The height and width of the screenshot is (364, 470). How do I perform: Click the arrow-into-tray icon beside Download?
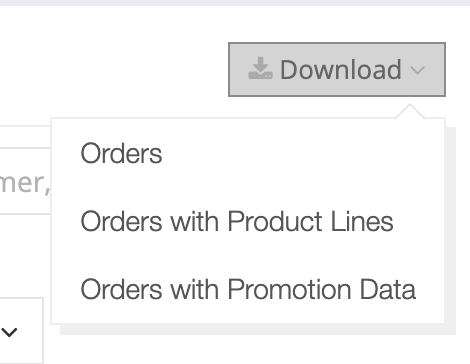[x=260, y=68]
